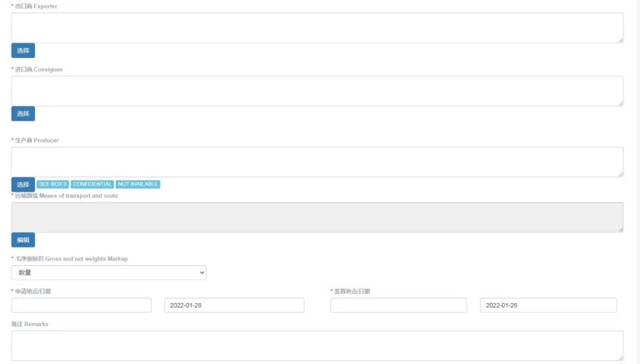Click the 申请地点 place input field
The height and width of the screenshot is (364, 640).
(81, 305)
